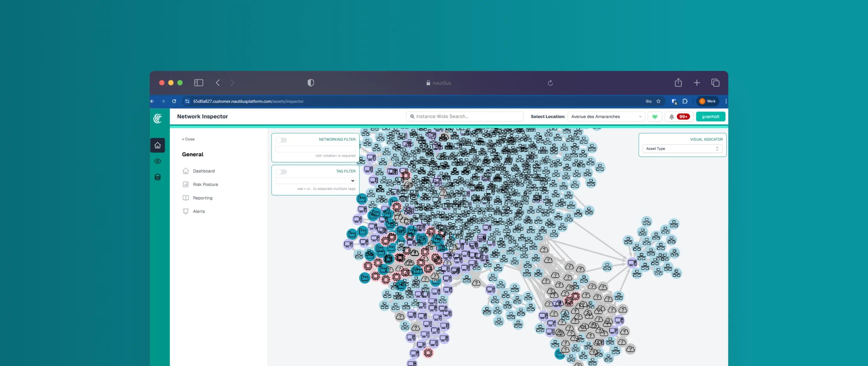Click the Nautilus logo in the top left
Viewport: 868px width, 366px height.
coord(158,118)
